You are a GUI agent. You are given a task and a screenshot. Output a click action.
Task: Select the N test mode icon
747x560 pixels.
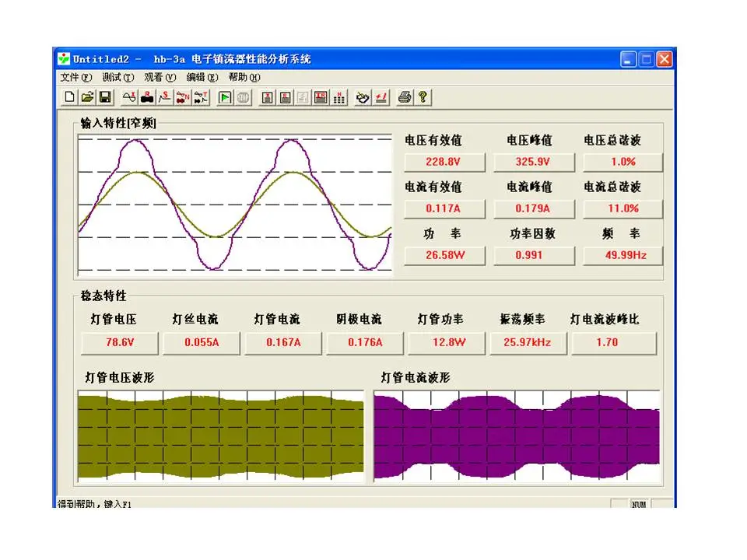[x=183, y=97]
